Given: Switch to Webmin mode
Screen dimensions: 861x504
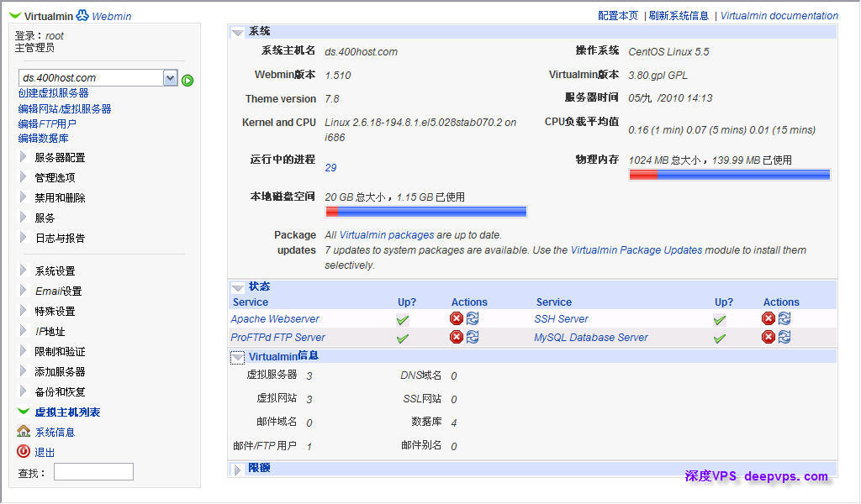Looking at the screenshot, I should 112,17.
